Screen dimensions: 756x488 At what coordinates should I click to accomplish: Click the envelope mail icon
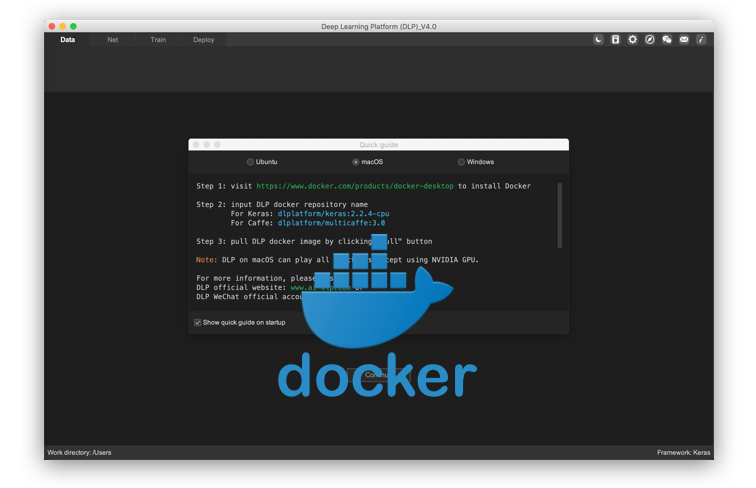point(684,40)
